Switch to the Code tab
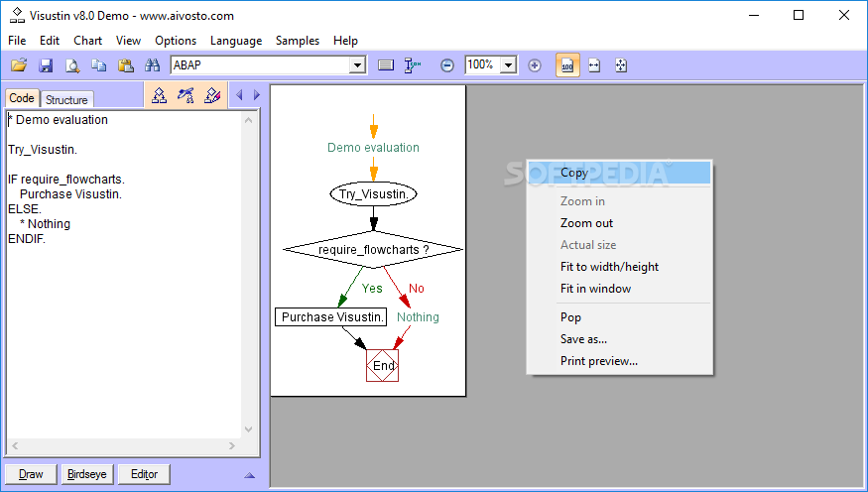868x492 pixels. click(x=22, y=98)
